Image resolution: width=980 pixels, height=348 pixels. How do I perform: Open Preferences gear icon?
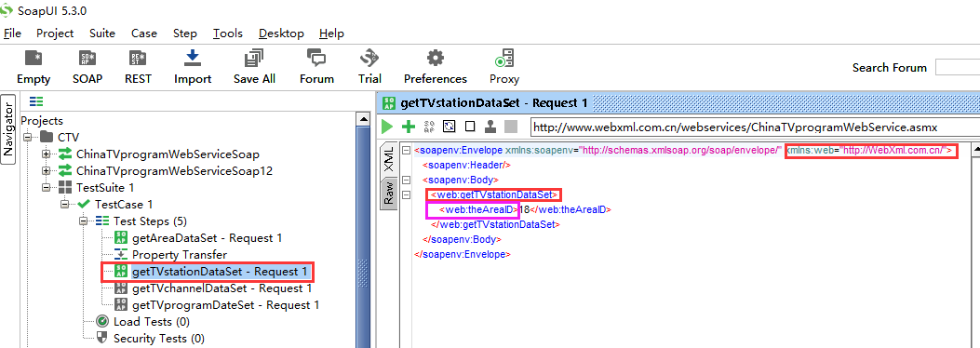tap(435, 59)
